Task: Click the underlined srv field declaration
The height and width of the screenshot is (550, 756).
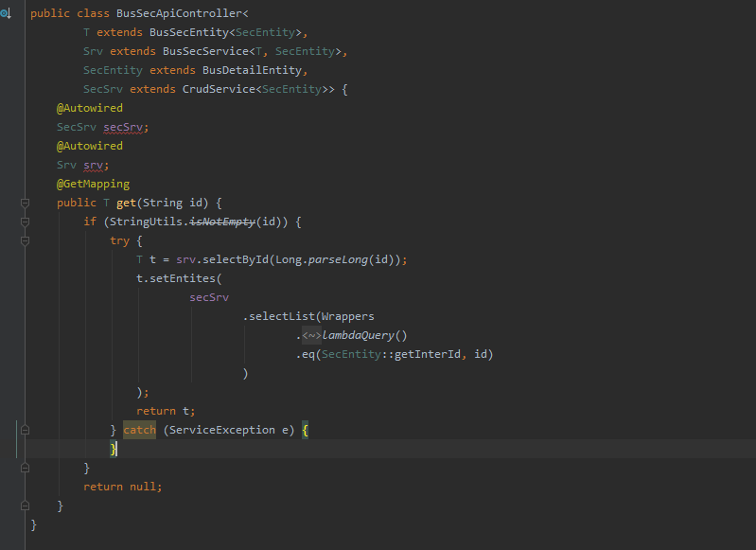Action: [96, 165]
